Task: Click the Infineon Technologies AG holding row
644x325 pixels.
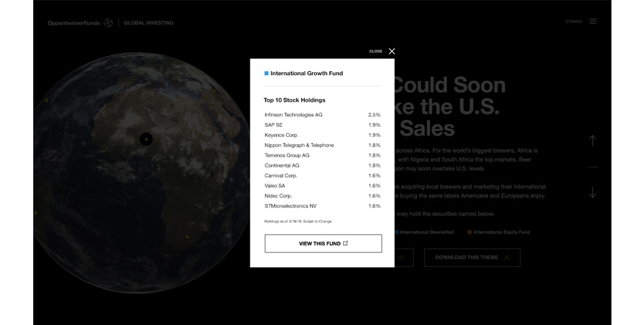Action: coord(323,115)
